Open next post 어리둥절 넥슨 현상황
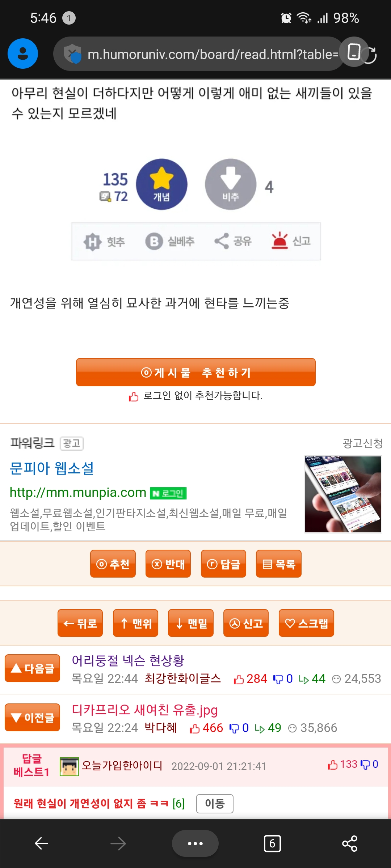The height and width of the screenshot is (868, 391). click(128, 660)
